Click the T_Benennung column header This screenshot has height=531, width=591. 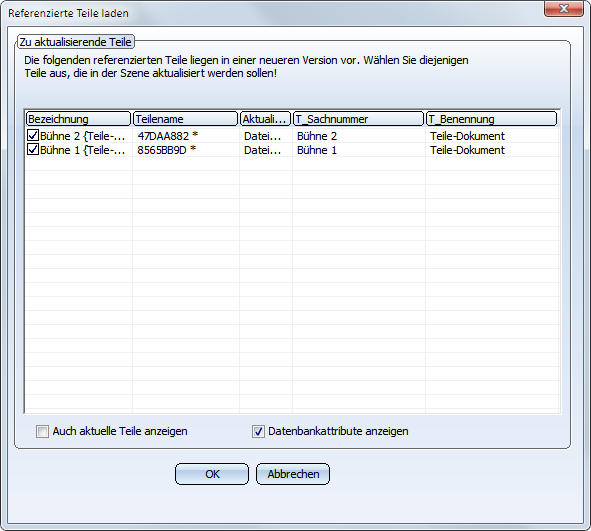click(491, 119)
